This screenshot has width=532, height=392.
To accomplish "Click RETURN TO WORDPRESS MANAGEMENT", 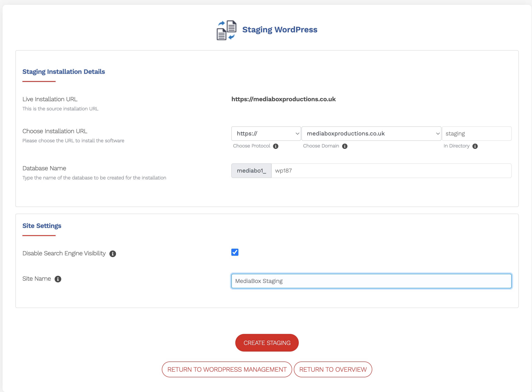I will [227, 369].
